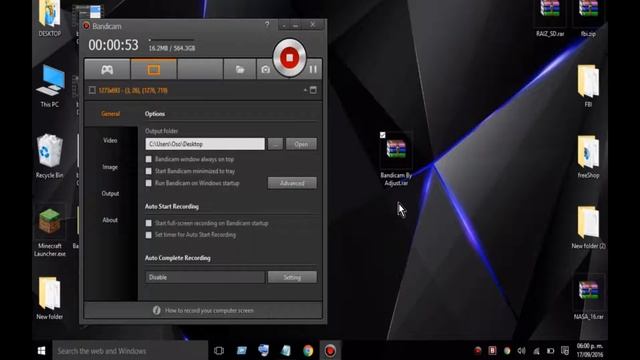Select New folder (2) on desktop
The image size is (640, 360).
click(588, 227)
